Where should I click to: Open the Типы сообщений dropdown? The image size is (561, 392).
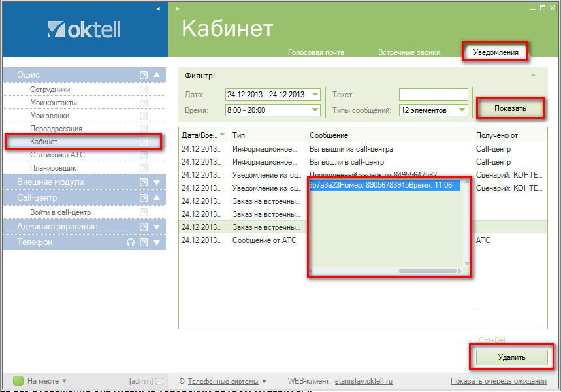[462, 110]
